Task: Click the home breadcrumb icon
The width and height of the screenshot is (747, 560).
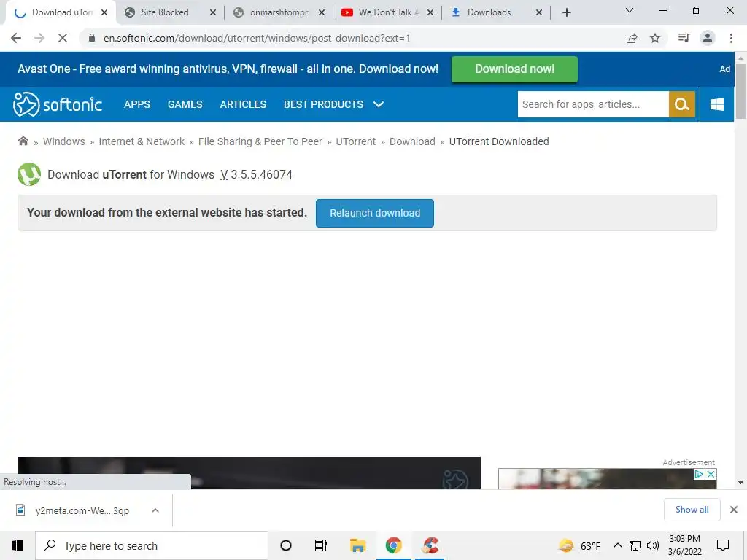Action: pyautogui.click(x=23, y=141)
